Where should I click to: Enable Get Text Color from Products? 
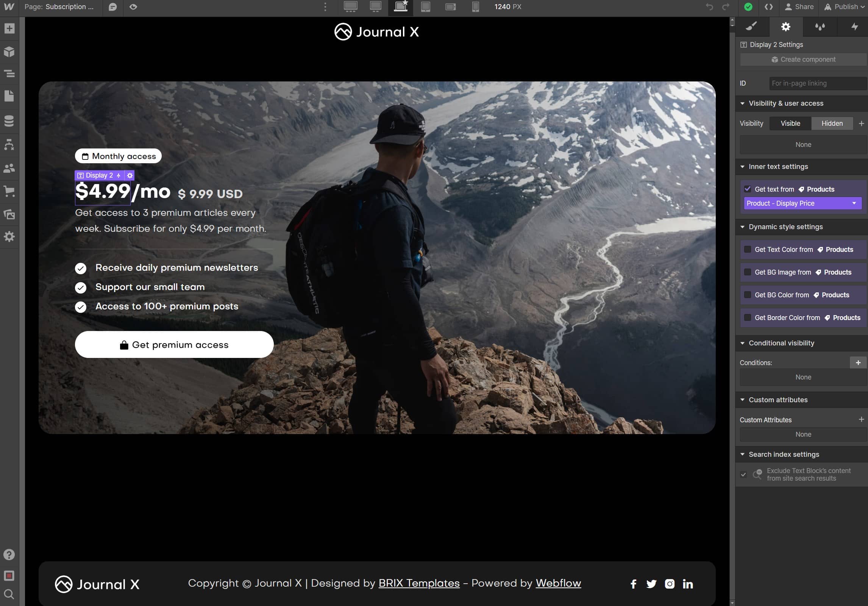pos(748,249)
